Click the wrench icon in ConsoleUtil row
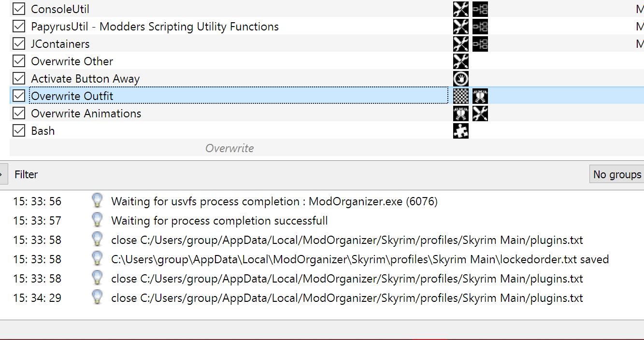Image resolution: width=644 pixels, height=340 pixels. (x=461, y=9)
